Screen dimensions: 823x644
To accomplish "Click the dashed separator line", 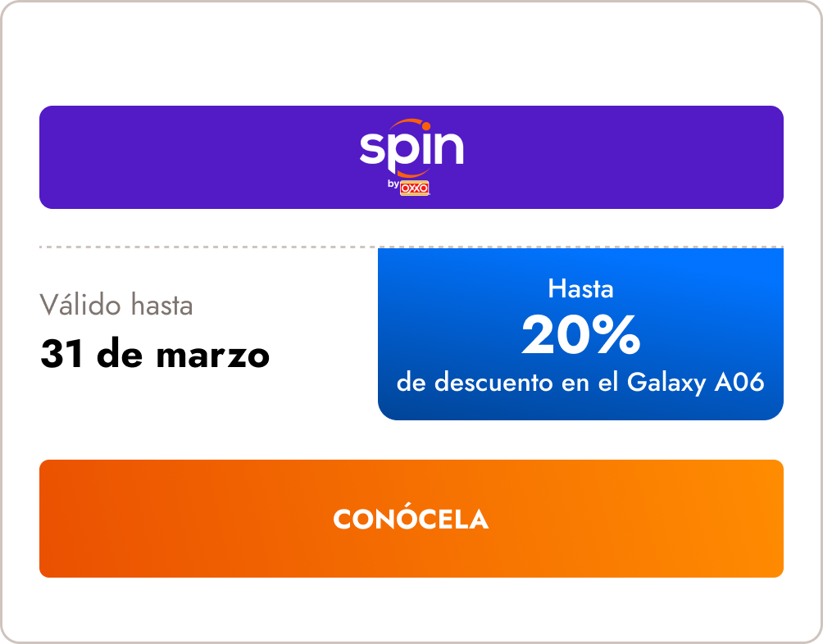I will (x=205, y=246).
